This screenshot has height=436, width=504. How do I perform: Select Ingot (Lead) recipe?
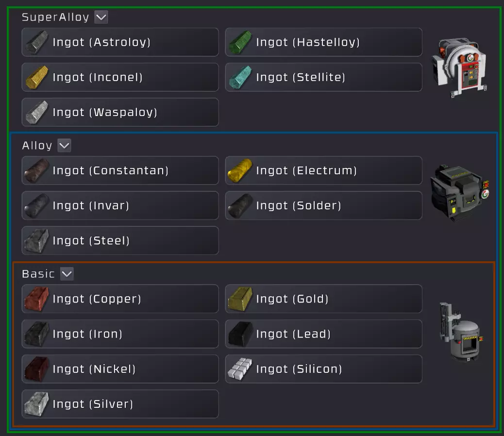pyautogui.click(x=324, y=334)
